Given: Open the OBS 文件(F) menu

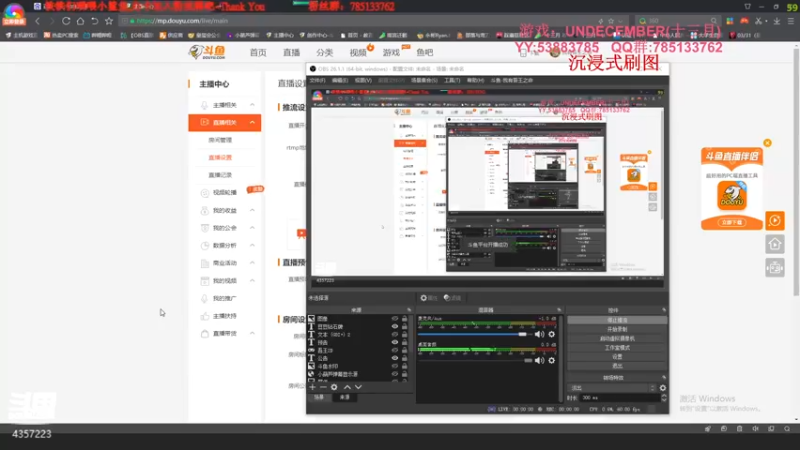Looking at the screenshot, I should pos(317,80).
